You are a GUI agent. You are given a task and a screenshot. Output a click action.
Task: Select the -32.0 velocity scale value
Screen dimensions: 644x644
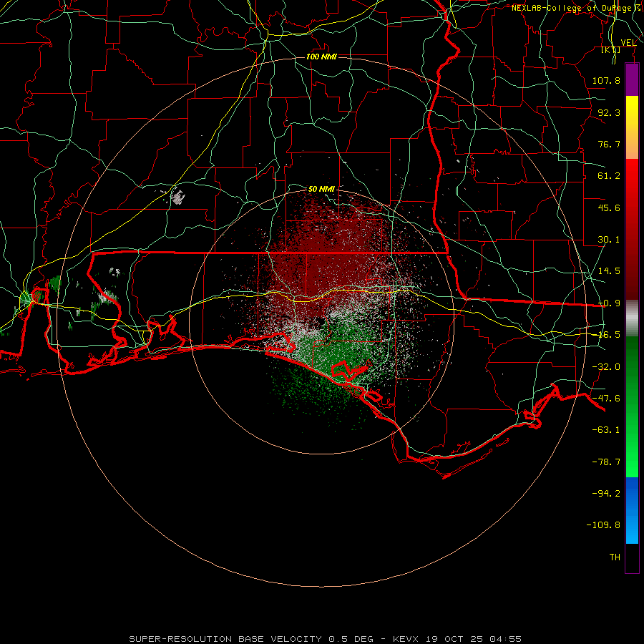606,367
